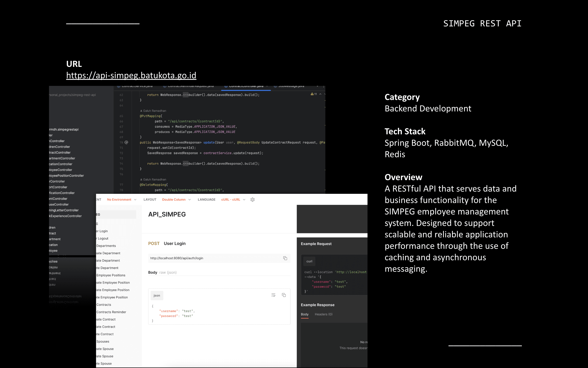The width and height of the screenshot is (588, 368).
Task: Select ficationController in IDE project tree
Action: click(62, 193)
